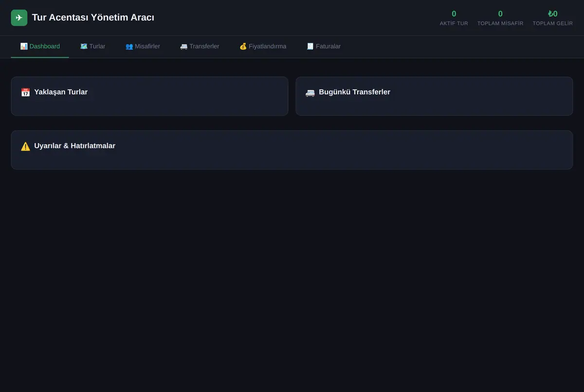Click the green airplane logo icon

(19, 18)
